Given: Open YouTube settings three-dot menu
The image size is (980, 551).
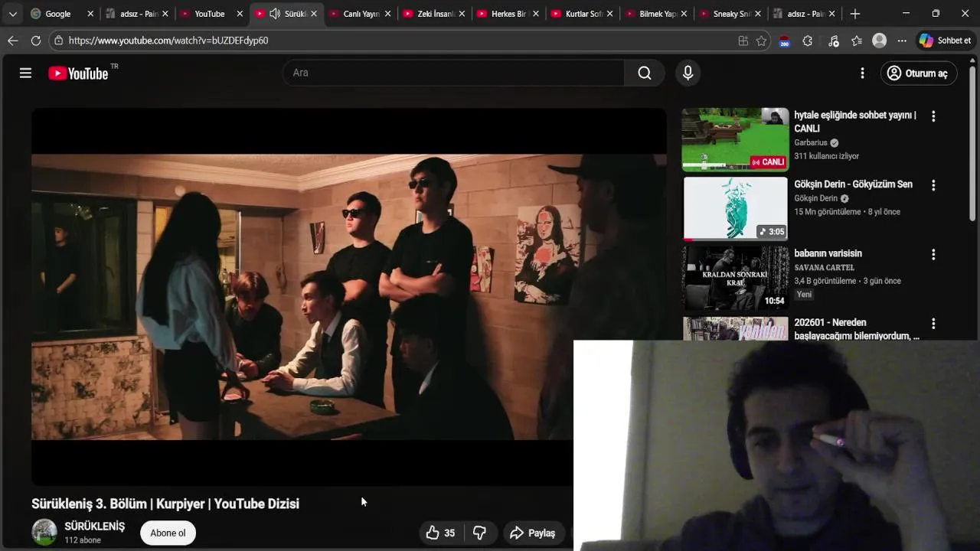Looking at the screenshot, I should click(x=862, y=73).
